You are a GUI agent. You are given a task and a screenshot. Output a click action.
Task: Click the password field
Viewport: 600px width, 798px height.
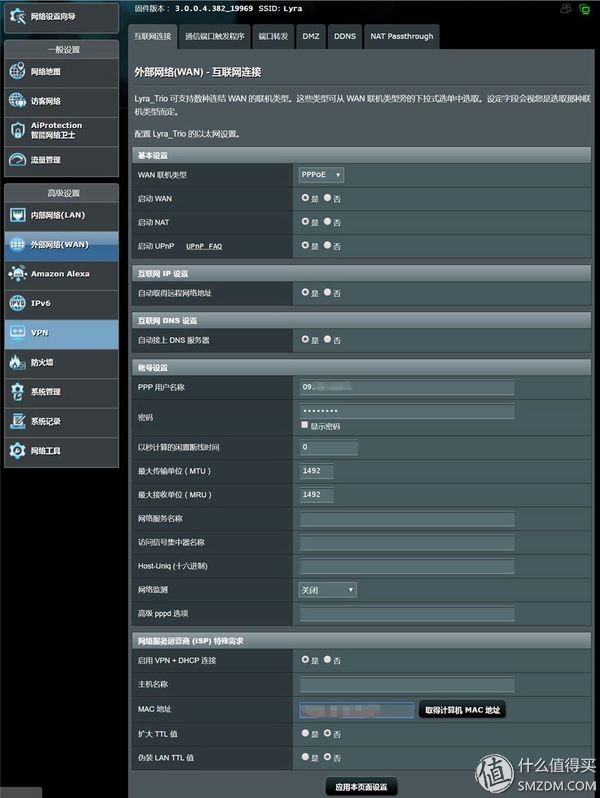(407, 411)
